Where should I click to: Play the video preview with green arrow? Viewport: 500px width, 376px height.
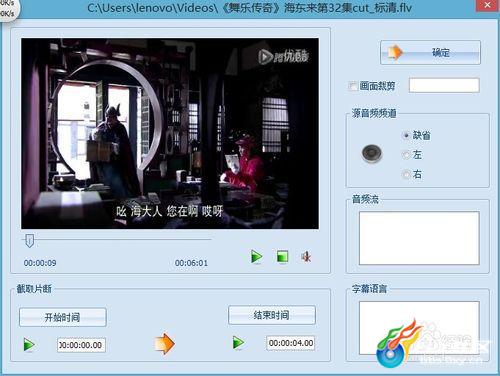256,257
